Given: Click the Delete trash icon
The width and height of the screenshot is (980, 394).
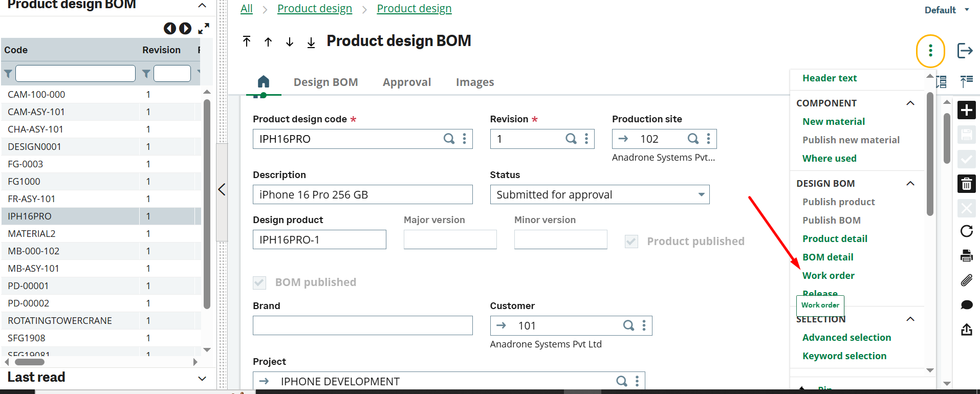Looking at the screenshot, I should tap(966, 184).
